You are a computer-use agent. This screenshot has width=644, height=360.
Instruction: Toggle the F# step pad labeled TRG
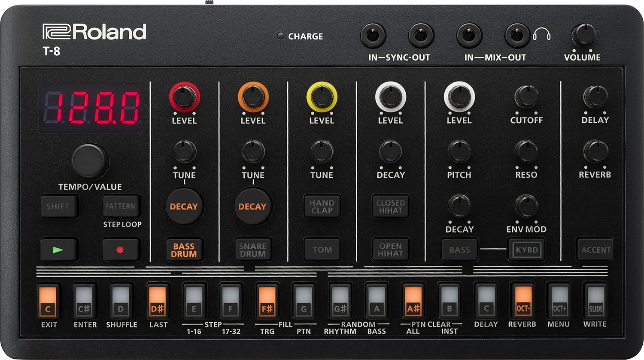point(267,301)
